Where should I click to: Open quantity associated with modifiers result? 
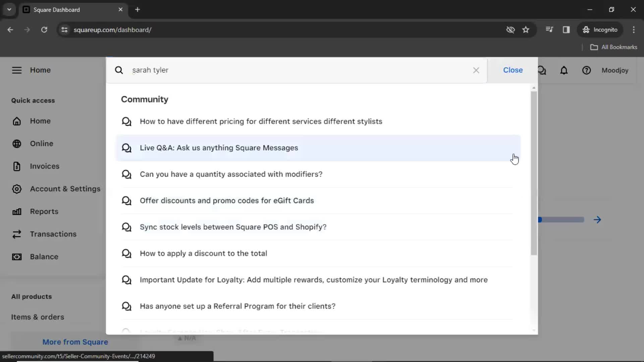(x=318, y=174)
